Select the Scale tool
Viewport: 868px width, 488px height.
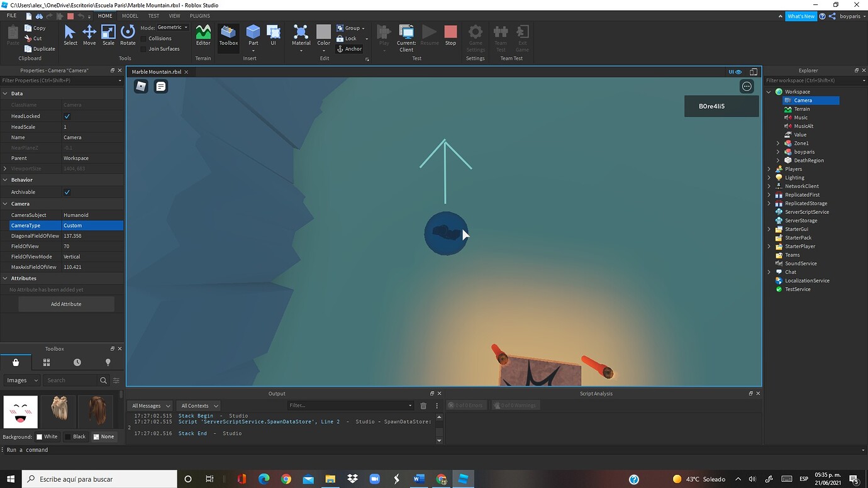[108, 36]
